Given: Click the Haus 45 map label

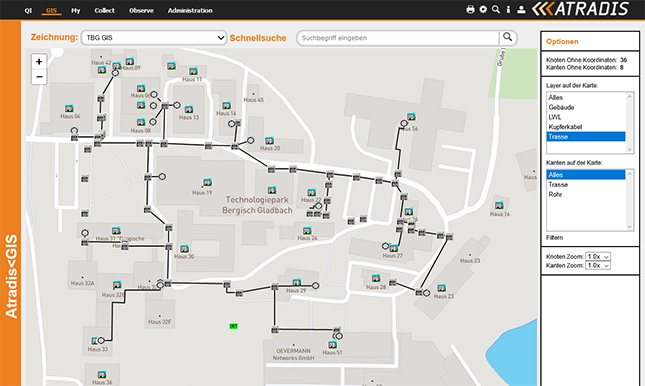Looking at the screenshot, I should pos(253,100).
